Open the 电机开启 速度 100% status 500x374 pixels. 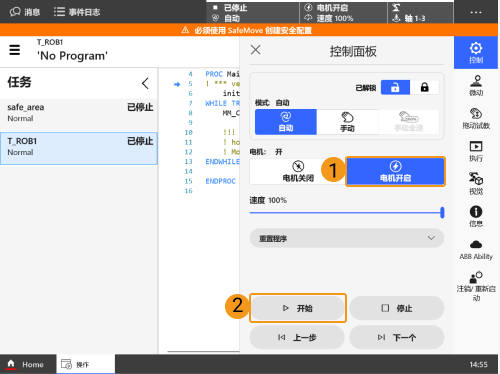coord(343,12)
